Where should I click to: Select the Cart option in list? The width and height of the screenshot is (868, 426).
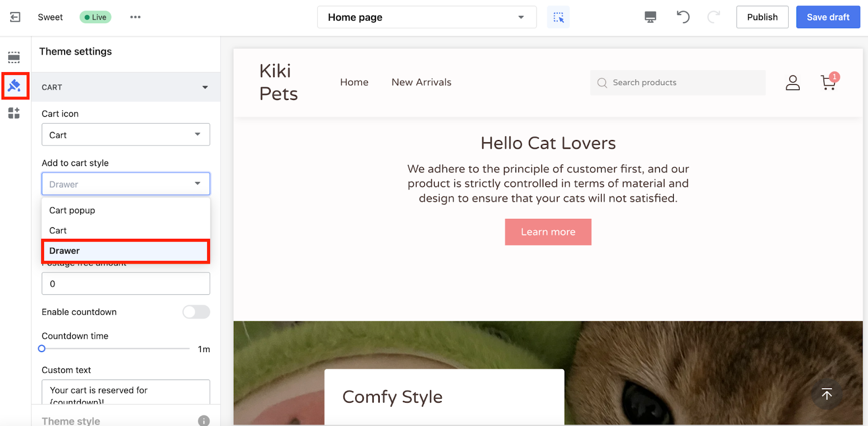point(126,231)
